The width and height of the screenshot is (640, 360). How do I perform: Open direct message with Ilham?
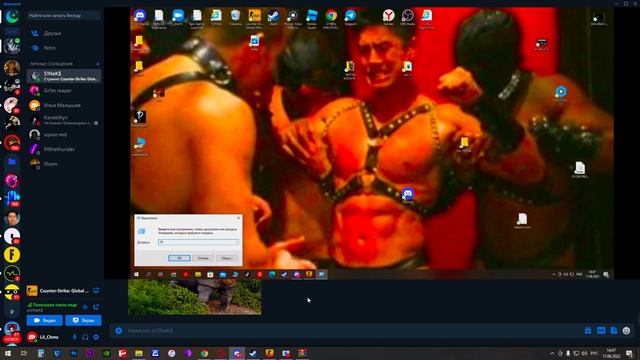click(64, 164)
